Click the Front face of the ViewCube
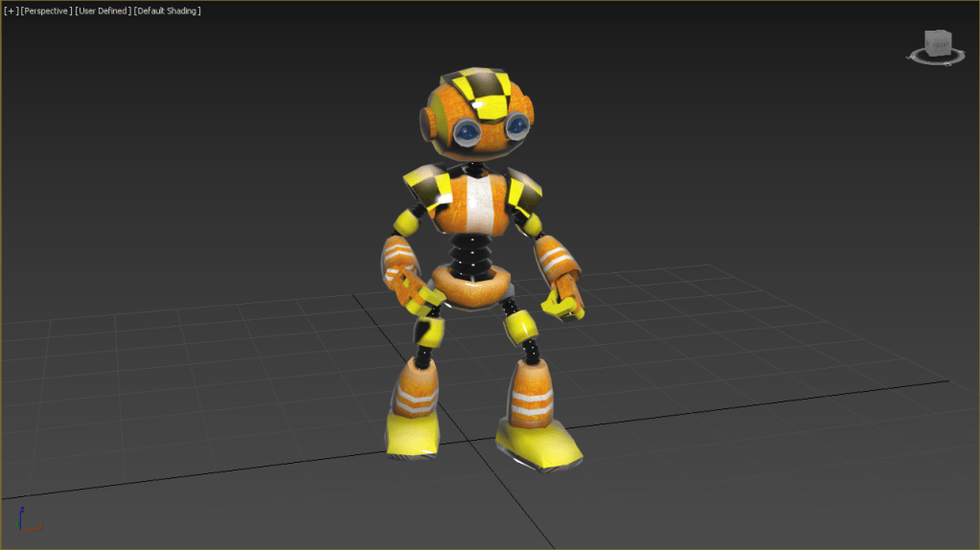This screenshot has width=980, height=550. 939,44
